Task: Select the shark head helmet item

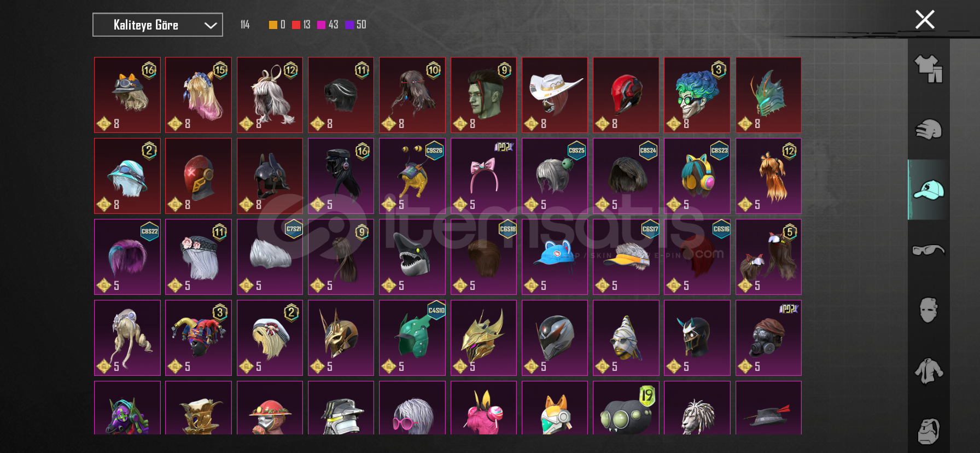Action: [x=412, y=257]
